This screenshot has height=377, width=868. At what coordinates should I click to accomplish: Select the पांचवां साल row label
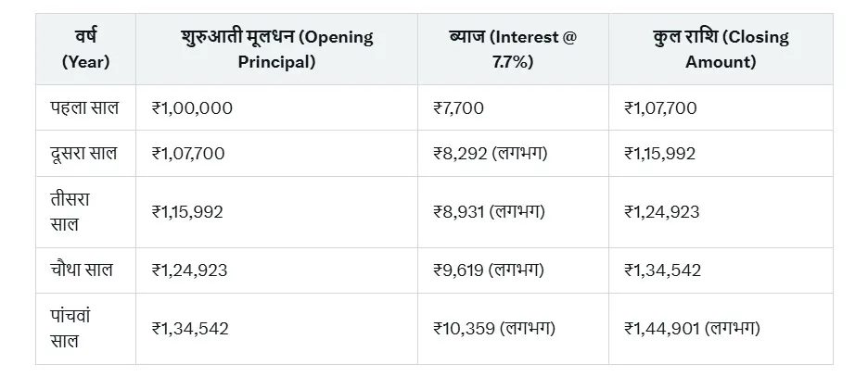[x=72, y=328]
